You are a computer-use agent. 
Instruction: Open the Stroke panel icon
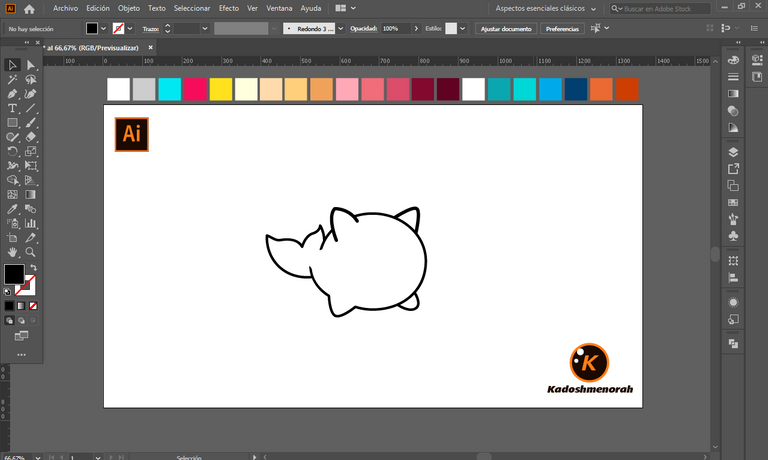click(x=733, y=77)
